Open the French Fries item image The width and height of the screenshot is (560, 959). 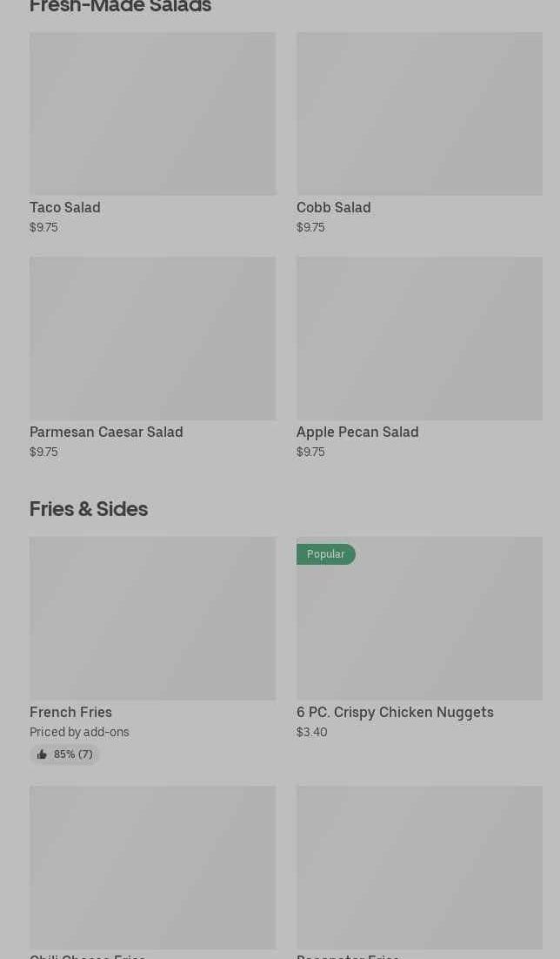click(x=152, y=619)
